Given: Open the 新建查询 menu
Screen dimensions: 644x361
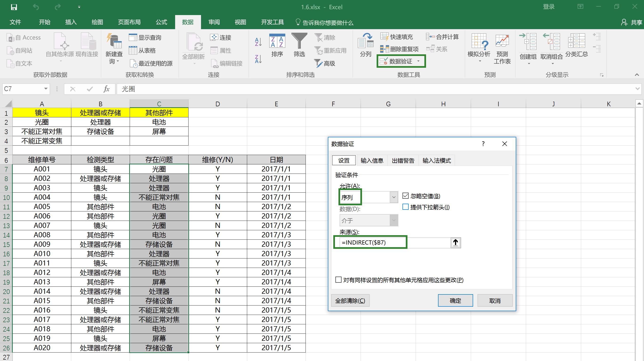Looking at the screenshot, I should tap(114, 48).
